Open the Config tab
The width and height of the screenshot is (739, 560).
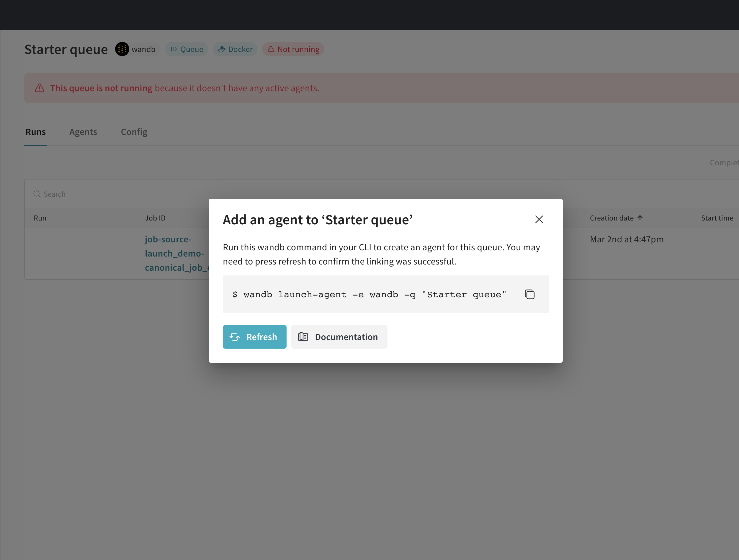pyautogui.click(x=134, y=132)
